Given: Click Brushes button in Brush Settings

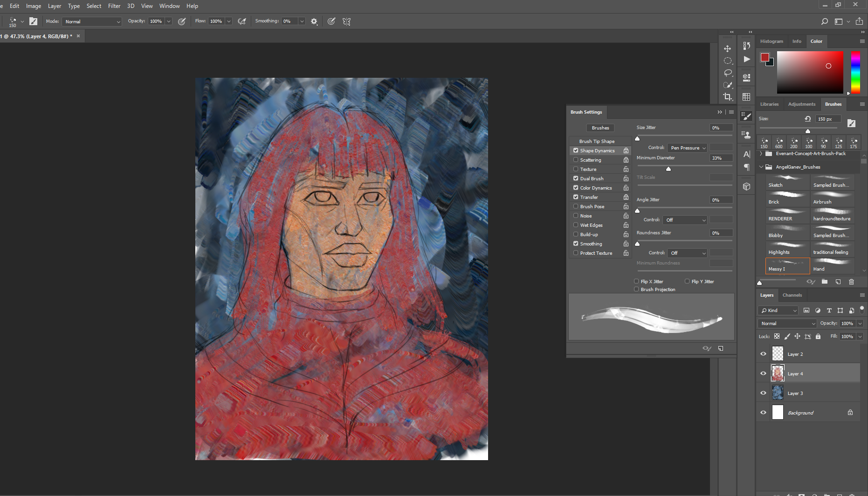Looking at the screenshot, I should click(x=600, y=128).
